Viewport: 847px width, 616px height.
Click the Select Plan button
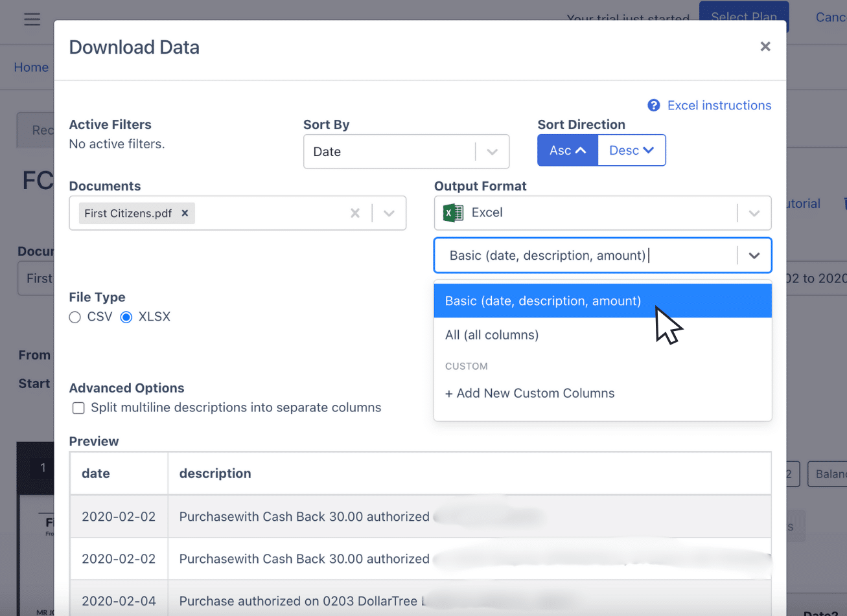[744, 17]
